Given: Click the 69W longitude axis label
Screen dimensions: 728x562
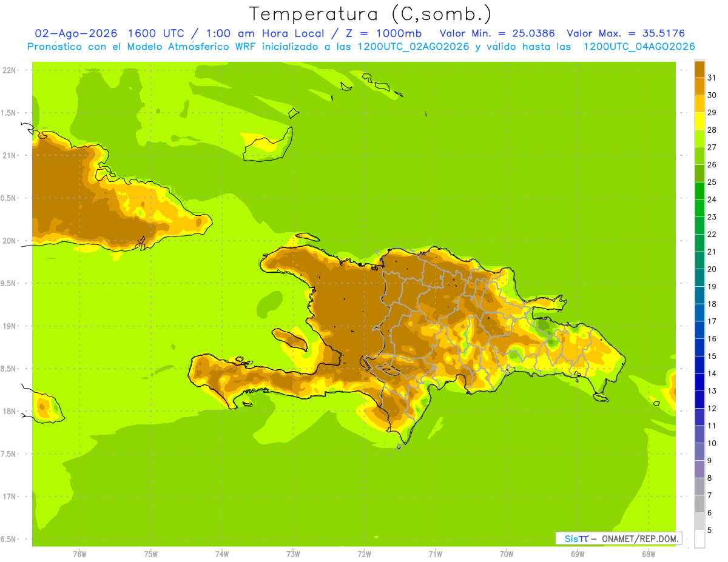Looking at the screenshot, I should point(578,554).
